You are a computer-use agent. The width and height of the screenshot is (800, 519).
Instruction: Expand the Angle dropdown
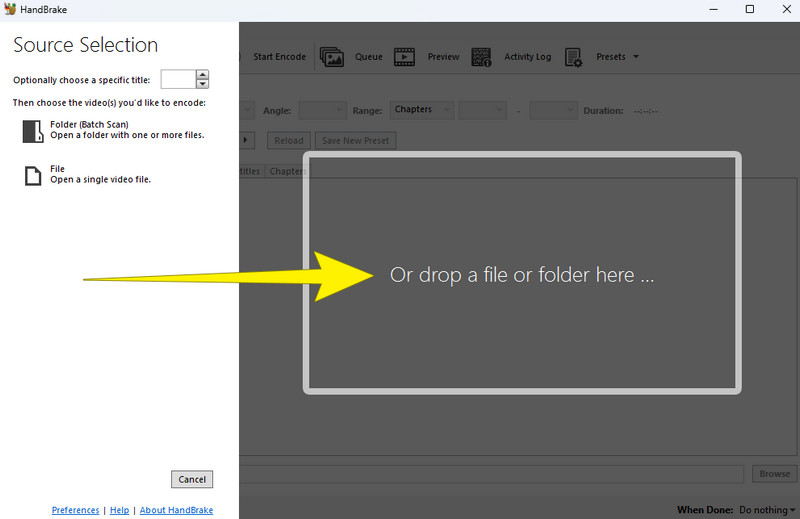coord(322,110)
